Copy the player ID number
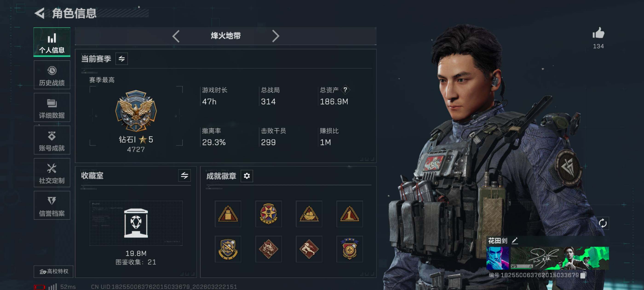 (x=583, y=275)
